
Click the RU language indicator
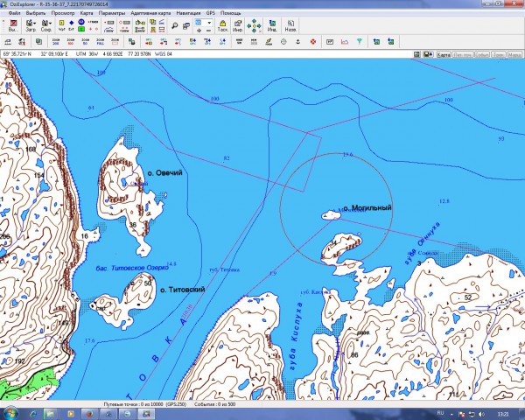coord(441,413)
